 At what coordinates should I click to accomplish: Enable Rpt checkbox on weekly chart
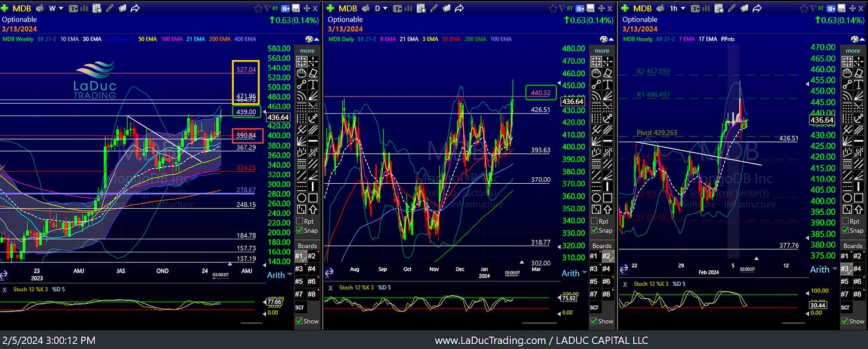[x=300, y=221]
